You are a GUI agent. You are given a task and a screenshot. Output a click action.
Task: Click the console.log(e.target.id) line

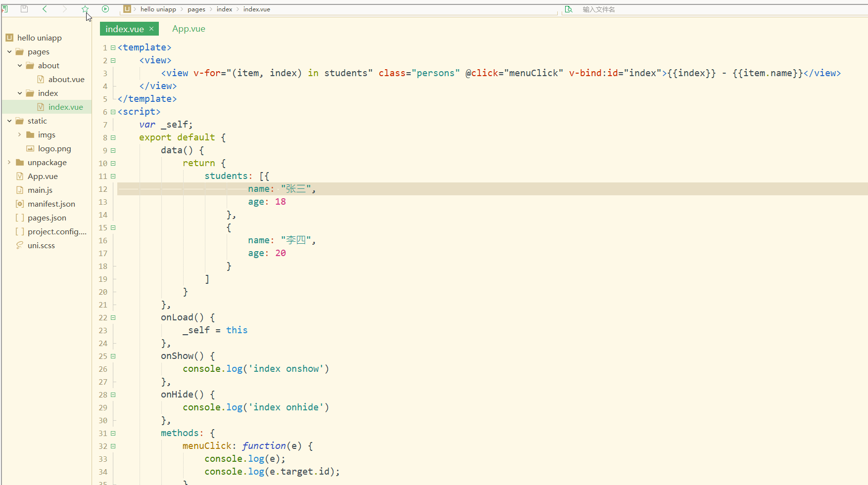coord(272,472)
